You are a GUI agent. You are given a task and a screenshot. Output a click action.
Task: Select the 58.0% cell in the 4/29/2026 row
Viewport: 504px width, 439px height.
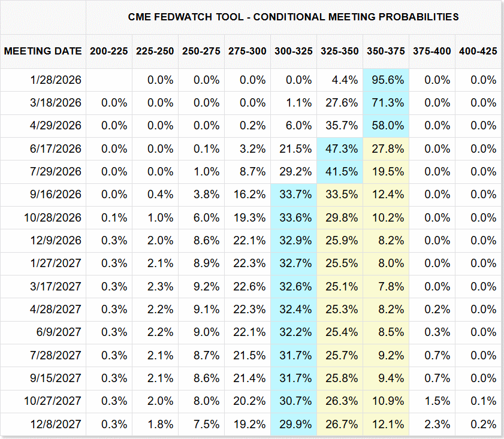point(386,126)
